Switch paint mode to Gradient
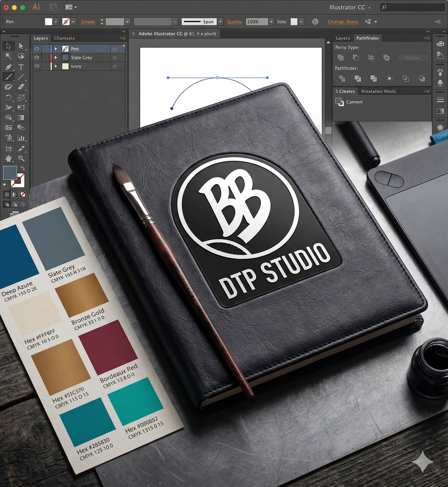 point(15,194)
